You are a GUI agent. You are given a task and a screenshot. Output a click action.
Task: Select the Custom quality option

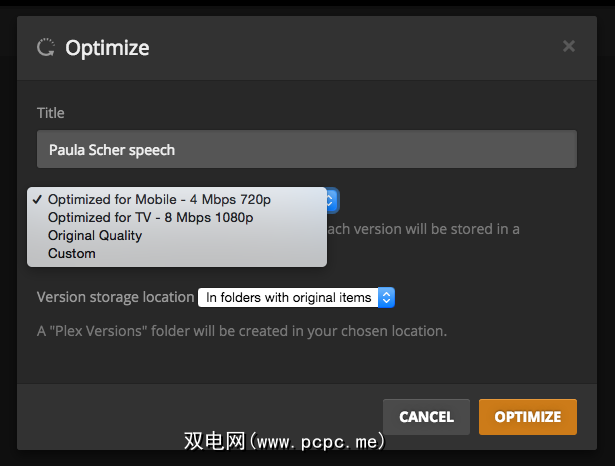(x=72, y=253)
